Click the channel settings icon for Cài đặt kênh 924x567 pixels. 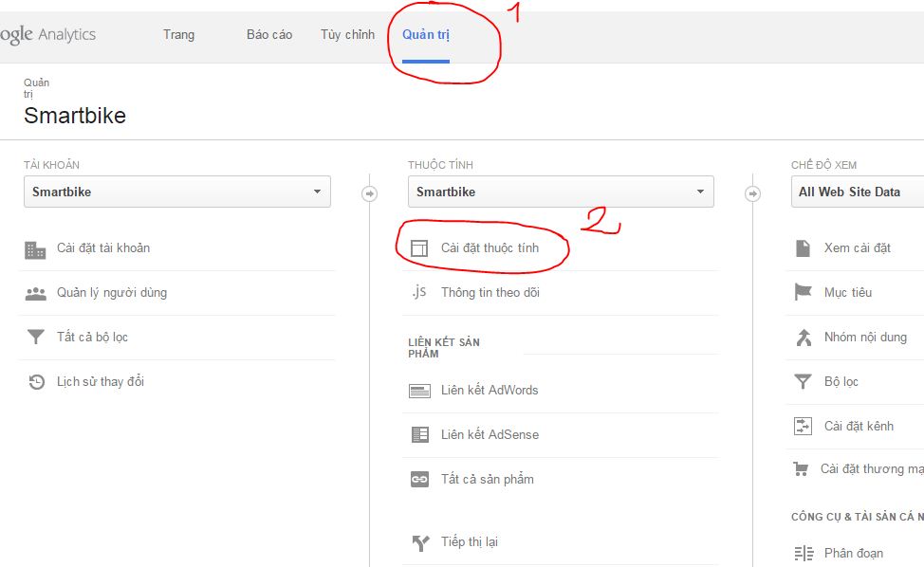[x=803, y=426]
